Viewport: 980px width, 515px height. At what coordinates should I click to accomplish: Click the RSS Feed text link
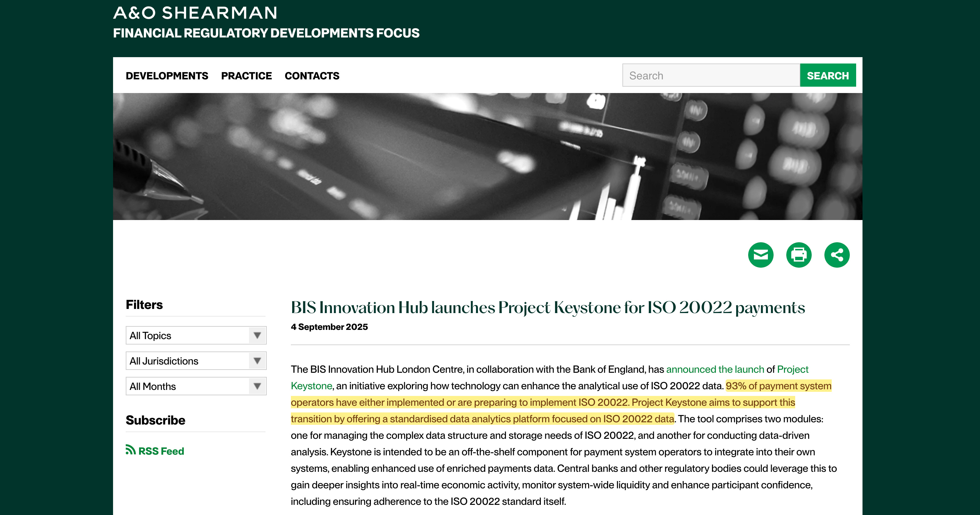(161, 451)
